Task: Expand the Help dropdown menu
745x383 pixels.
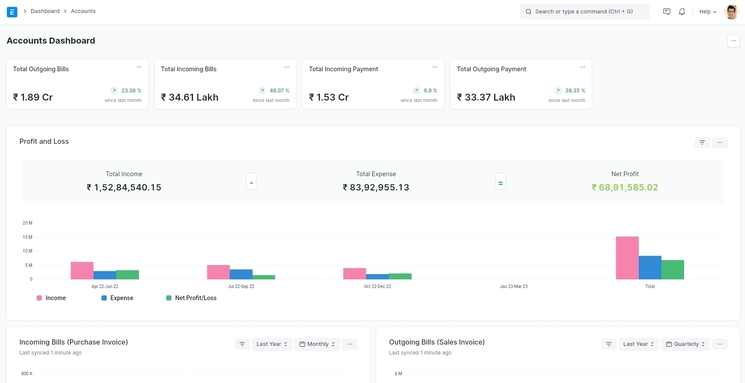Action: coord(707,12)
